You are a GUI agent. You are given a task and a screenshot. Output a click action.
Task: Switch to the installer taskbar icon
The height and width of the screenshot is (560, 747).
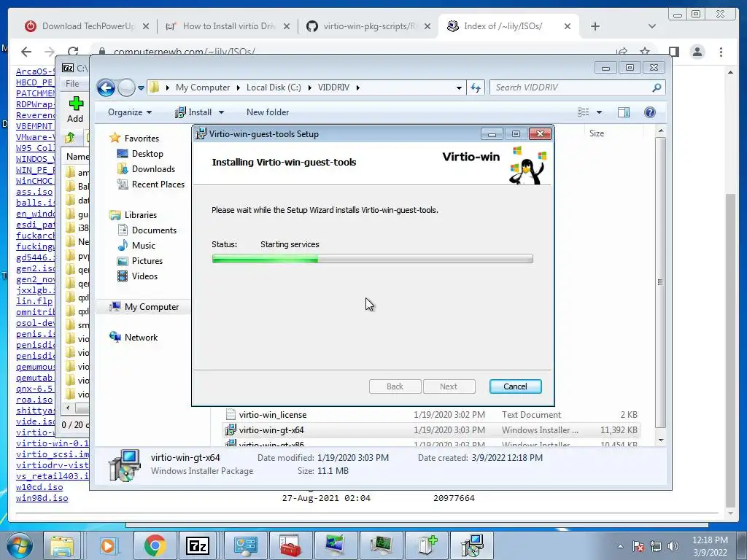(x=472, y=545)
